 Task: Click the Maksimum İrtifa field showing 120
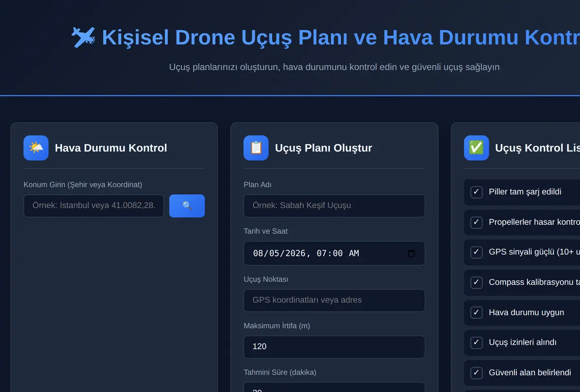(x=334, y=347)
